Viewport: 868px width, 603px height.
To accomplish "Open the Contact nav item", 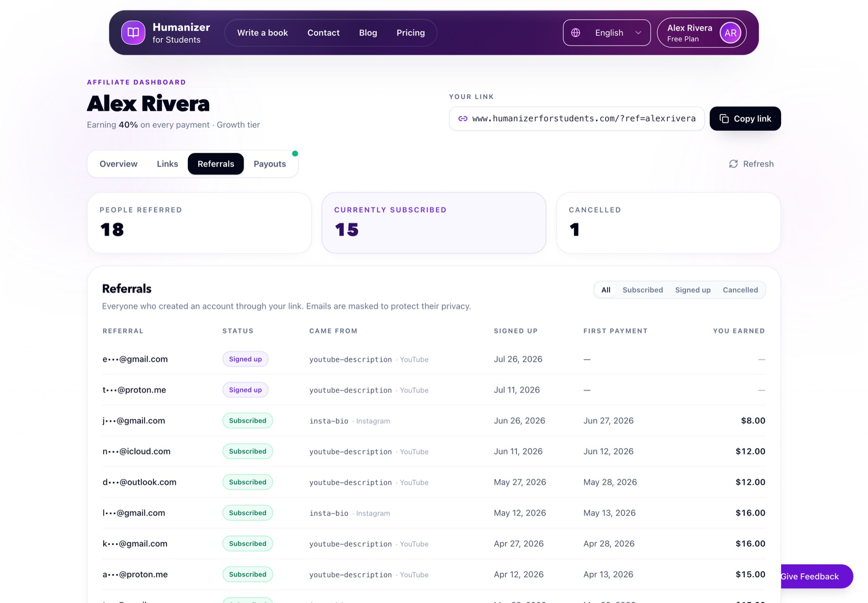I will coord(324,33).
